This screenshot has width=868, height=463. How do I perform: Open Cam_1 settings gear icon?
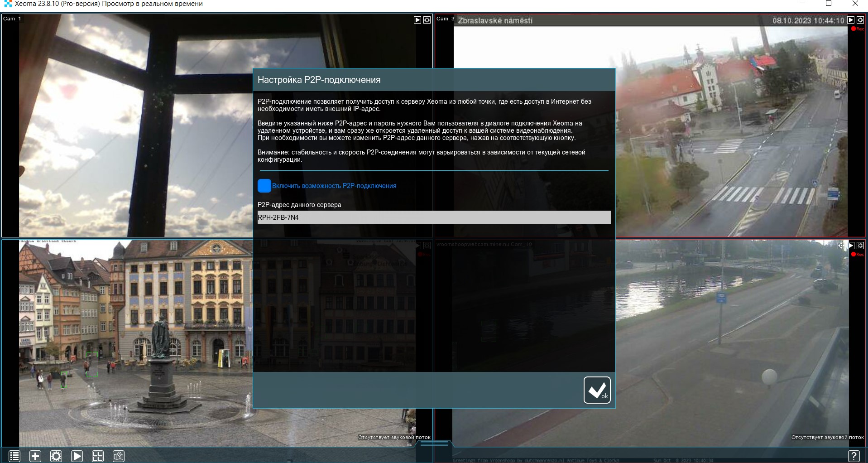[x=427, y=20]
